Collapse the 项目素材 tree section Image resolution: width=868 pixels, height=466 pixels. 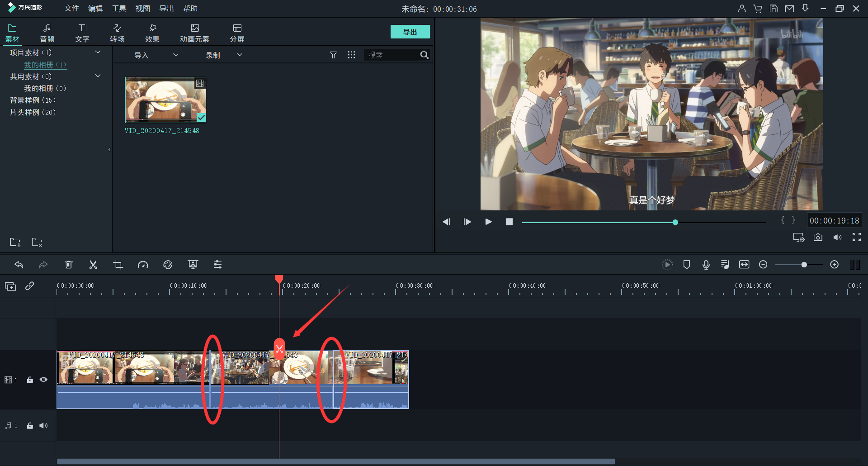98,52
